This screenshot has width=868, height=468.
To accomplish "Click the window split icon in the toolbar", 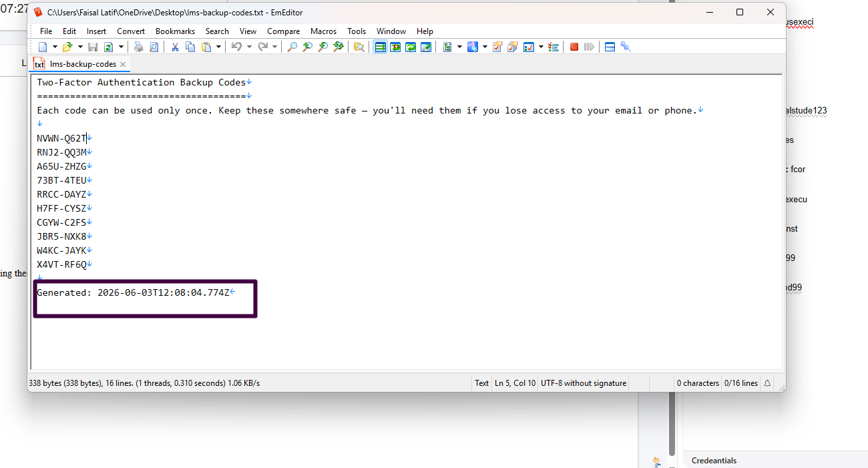I will [x=610, y=47].
